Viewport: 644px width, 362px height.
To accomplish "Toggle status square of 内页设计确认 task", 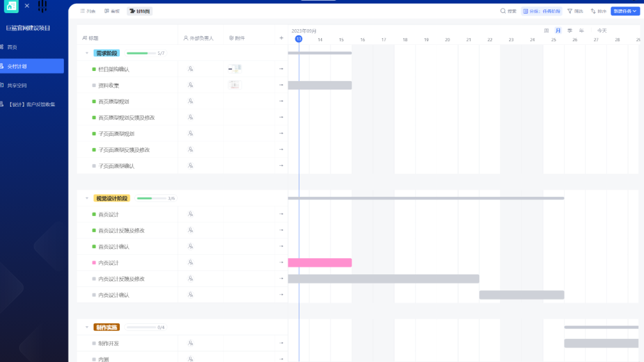I will [x=94, y=295].
